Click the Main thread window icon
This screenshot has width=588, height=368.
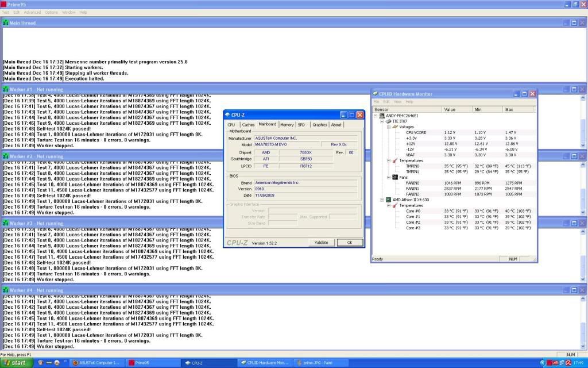coord(5,23)
